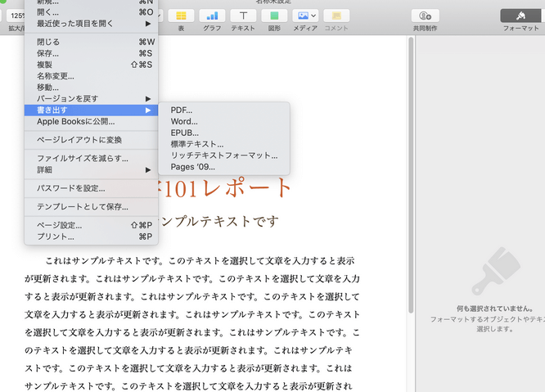Viewport: 545px width, 392px height.
Task: Click the 表 (Table) toolbar icon
Action: pos(181,16)
